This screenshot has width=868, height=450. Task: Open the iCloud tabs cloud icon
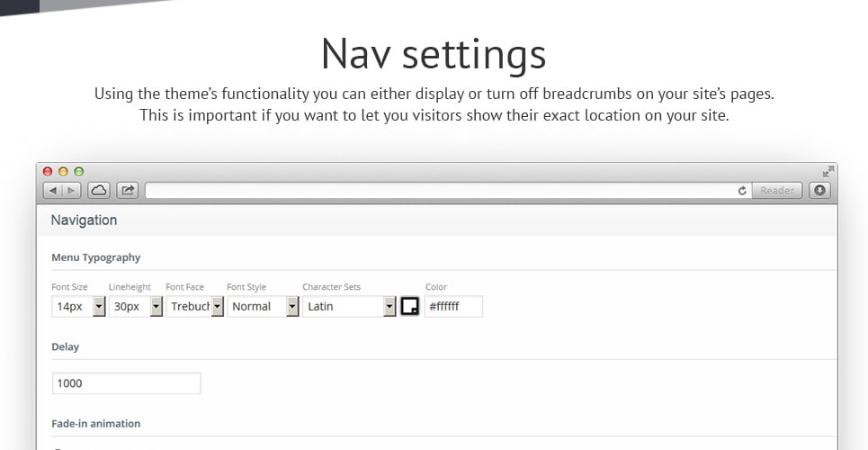click(99, 191)
